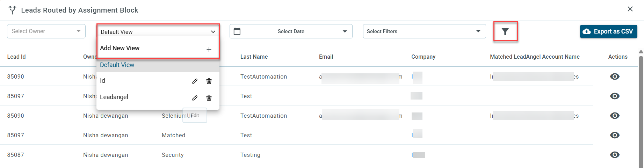Click the calendar icon in Select Date
Viewport: 644px width, 168px height.
click(237, 31)
